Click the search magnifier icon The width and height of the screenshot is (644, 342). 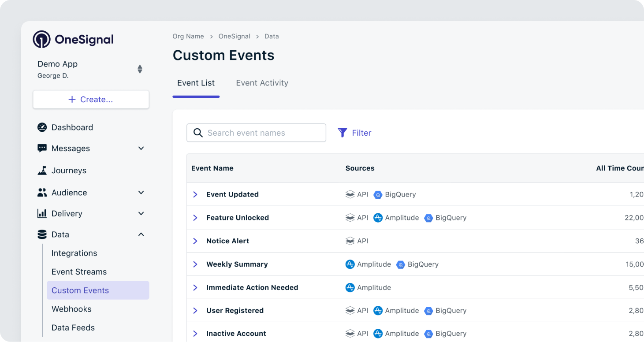[x=198, y=133]
